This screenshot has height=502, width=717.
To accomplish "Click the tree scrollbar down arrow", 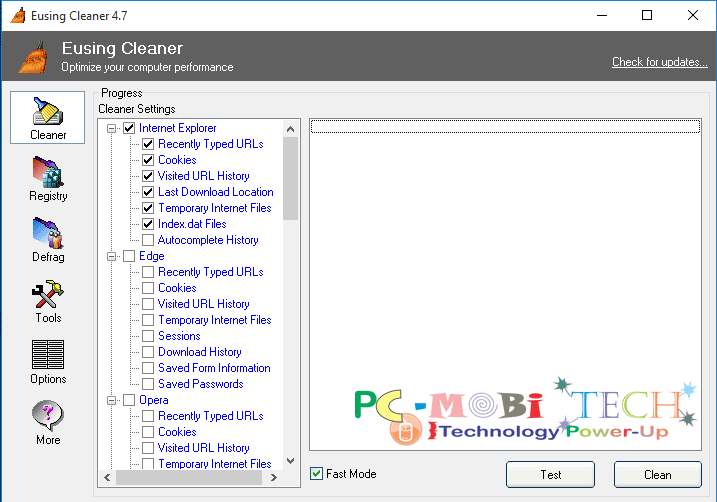I will click(290, 461).
